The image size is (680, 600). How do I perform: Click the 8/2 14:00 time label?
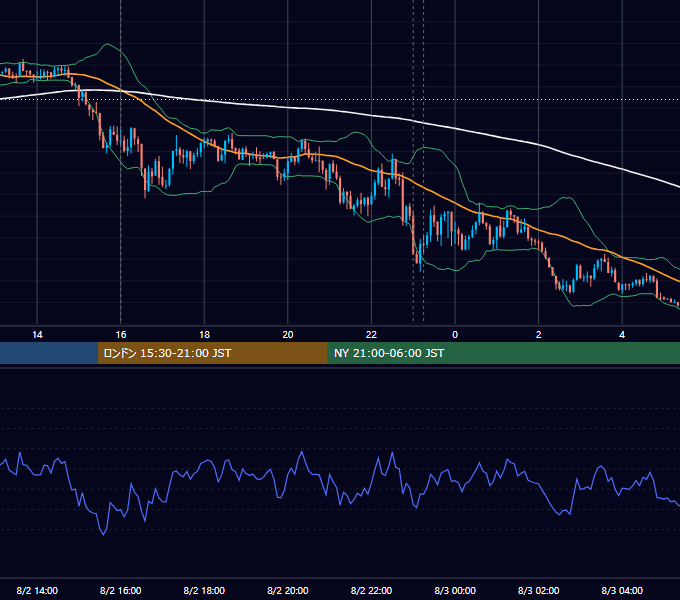coord(37,590)
